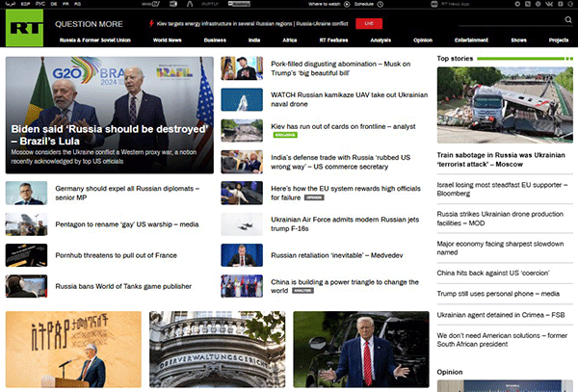The image size is (578, 392).
Task: Click play icon beside Where to watch
Action: tap(347, 4)
